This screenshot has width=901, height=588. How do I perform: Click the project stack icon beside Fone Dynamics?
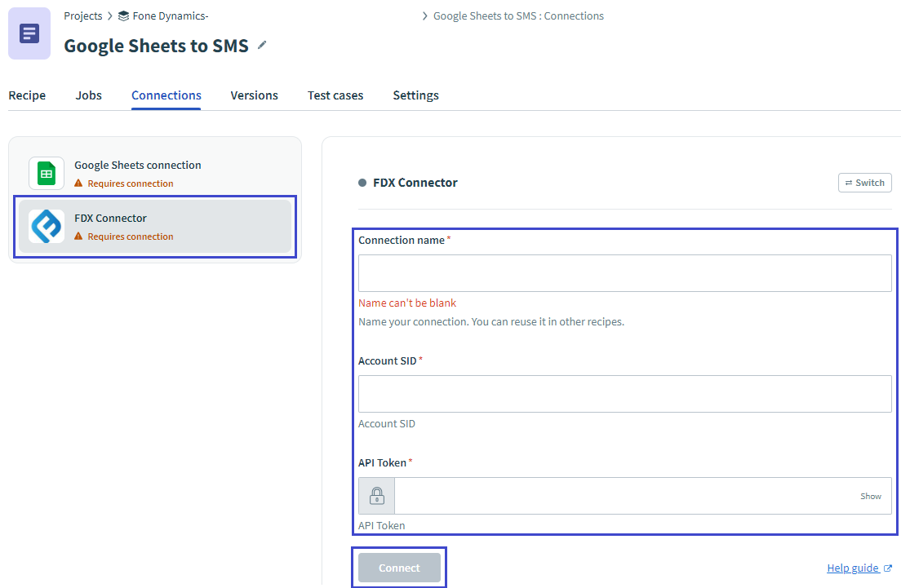[x=123, y=16]
